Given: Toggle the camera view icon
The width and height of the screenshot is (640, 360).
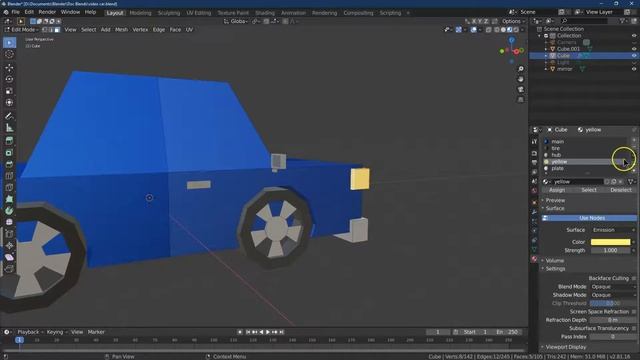Looking at the screenshot, I should click(x=521, y=89).
